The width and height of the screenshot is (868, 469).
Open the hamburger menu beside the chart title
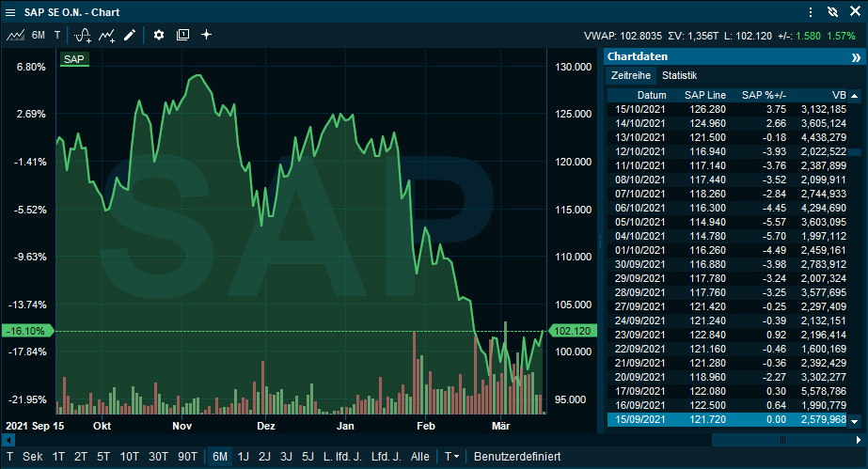10,11
